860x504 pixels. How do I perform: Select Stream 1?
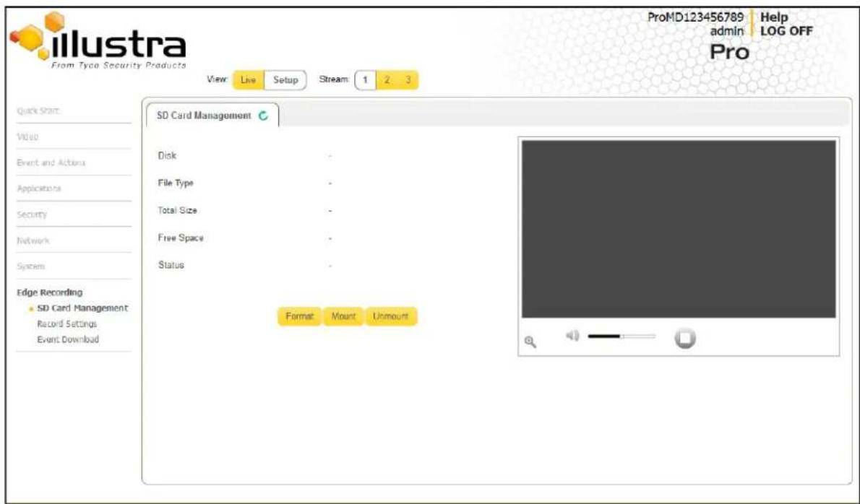click(365, 80)
